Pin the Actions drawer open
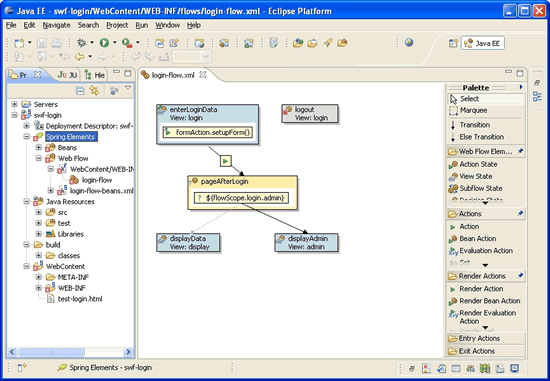Image resolution: width=550 pixels, height=381 pixels. pyautogui.click(x=520, y=213)
